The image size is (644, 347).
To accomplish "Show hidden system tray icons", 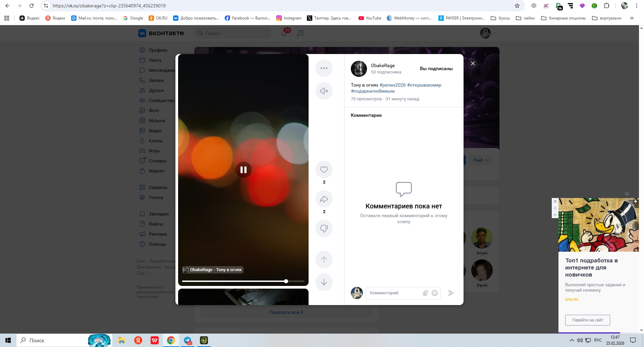I will pos(572,340).
